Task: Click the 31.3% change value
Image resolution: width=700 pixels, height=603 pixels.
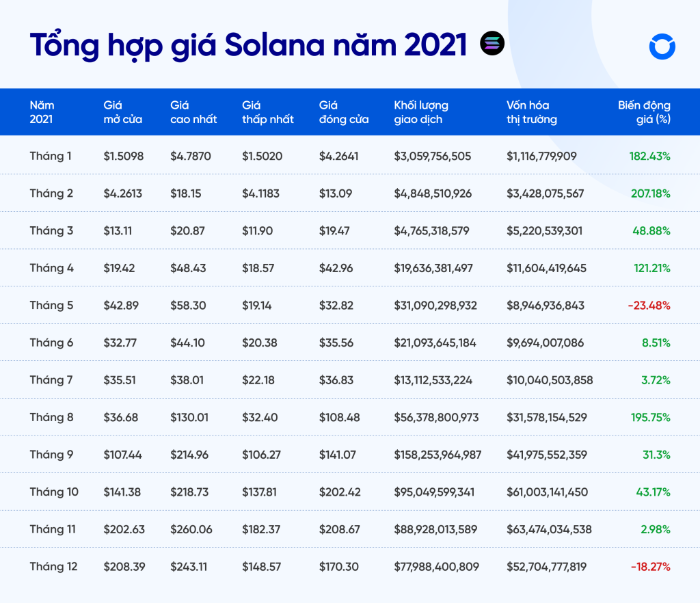Action: (x=657, y=455)
